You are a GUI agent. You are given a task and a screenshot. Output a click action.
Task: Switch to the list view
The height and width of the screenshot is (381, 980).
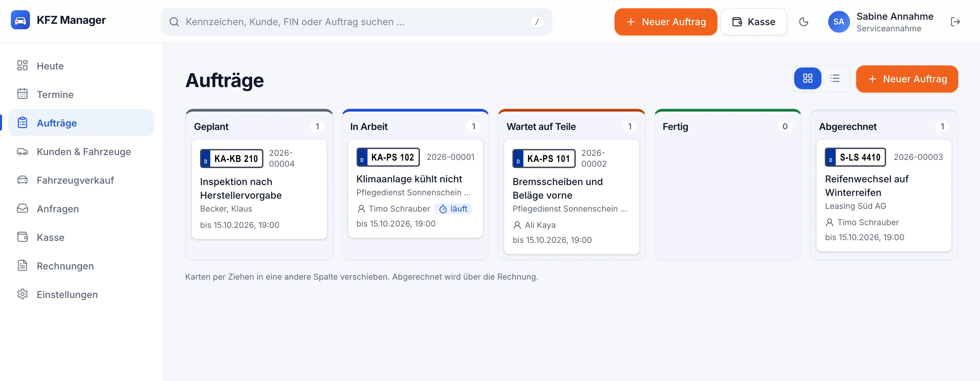pyautogui.click(x=835, y=78)
